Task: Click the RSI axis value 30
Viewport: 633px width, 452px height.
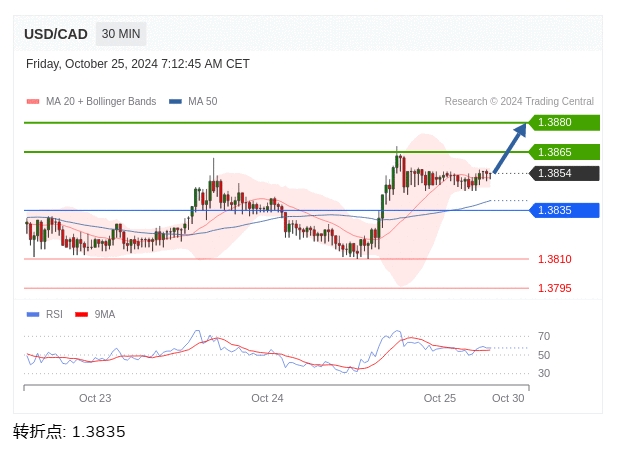Action: [x=544, y=373]
